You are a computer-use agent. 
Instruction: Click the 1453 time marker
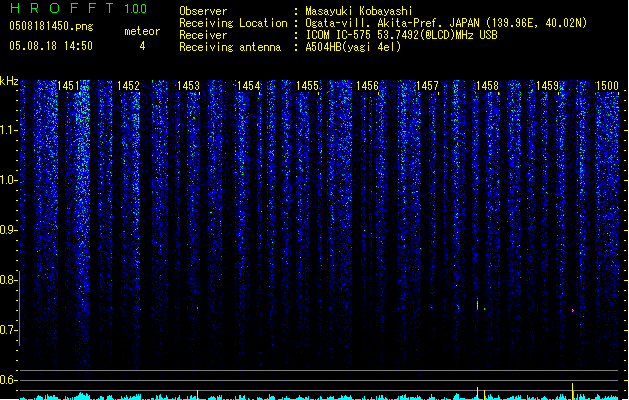pyautogui.click(x=189, y=86)
